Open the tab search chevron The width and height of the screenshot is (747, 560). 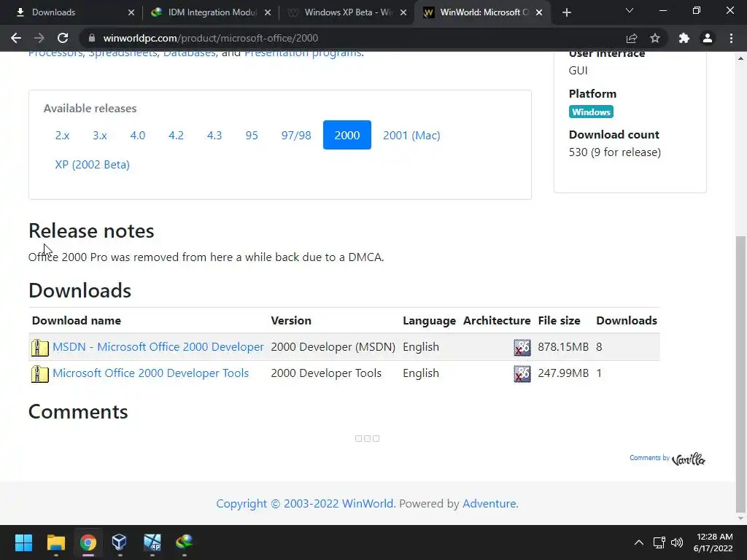click(630, 10)
